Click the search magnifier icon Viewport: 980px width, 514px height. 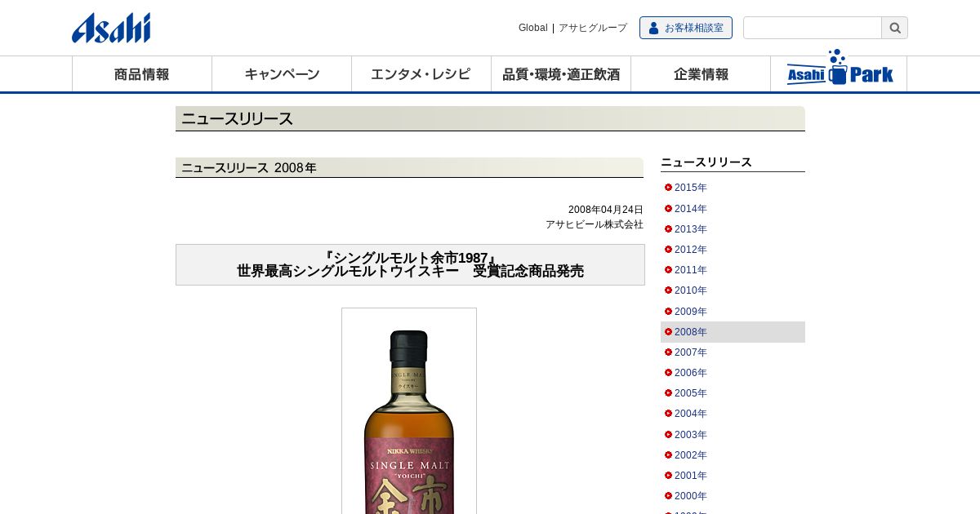(895, 28)
